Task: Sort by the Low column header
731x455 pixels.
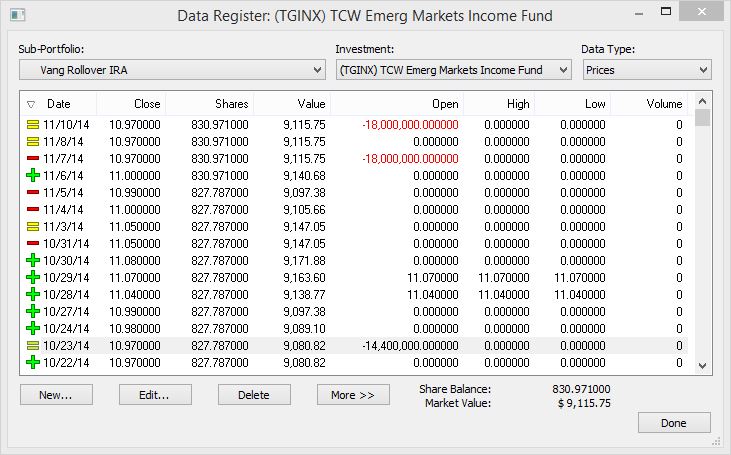Action: (573, 104)
